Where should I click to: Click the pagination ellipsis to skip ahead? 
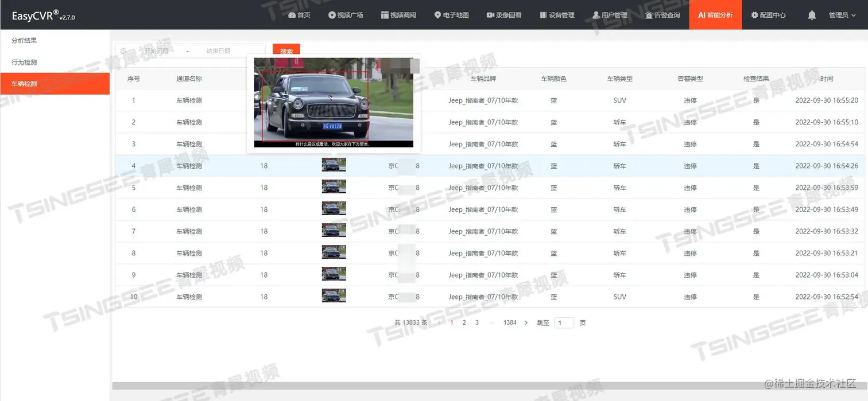click(x=491, y=323)
